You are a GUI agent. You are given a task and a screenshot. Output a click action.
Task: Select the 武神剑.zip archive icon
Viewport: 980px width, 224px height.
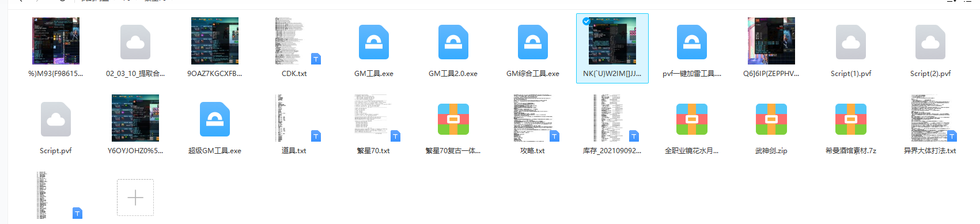point(771,119)
